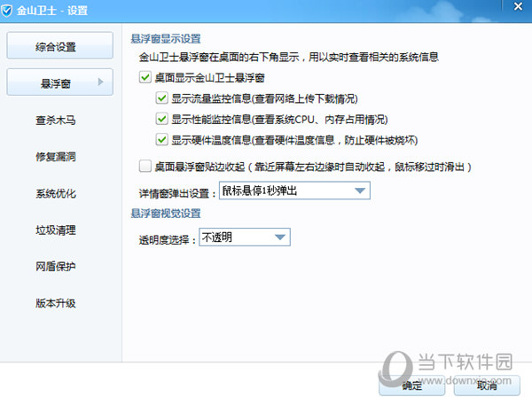Enable 桌面悬浮窗贴边收起 checkbox

145,166
